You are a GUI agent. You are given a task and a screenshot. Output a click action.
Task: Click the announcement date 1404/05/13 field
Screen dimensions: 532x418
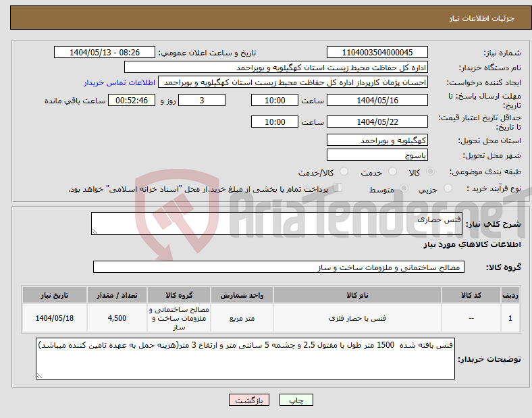[x=105, y=52]
